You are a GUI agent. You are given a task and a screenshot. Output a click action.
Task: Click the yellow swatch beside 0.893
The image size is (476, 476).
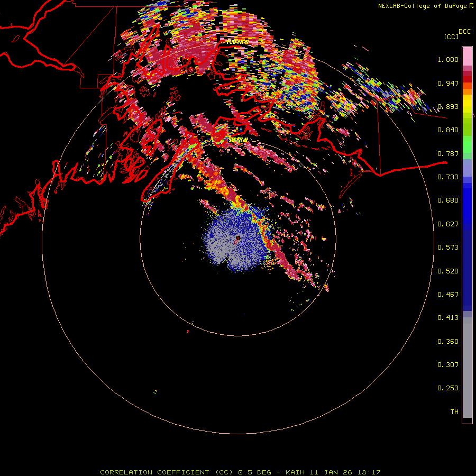[x=467, y=106]
